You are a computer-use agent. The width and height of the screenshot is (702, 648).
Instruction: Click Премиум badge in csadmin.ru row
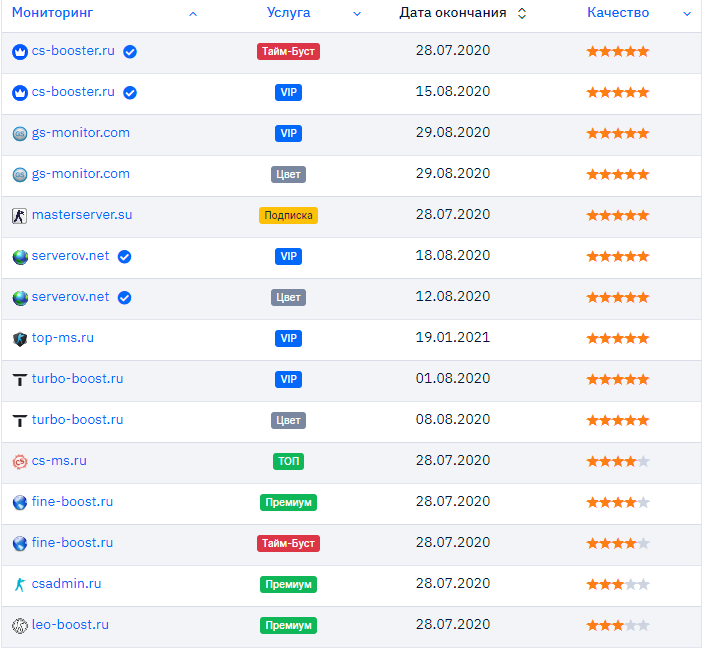coord(288,584)
